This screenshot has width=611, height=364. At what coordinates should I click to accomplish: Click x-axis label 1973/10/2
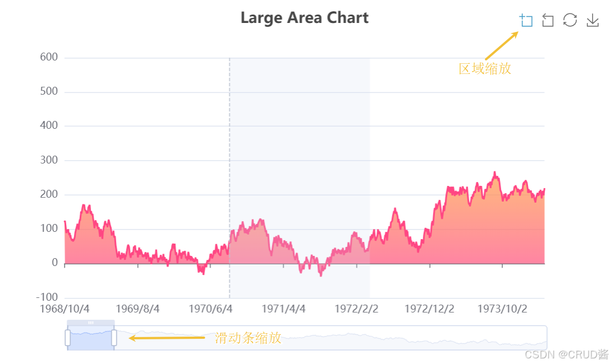[x=502, y=309]
